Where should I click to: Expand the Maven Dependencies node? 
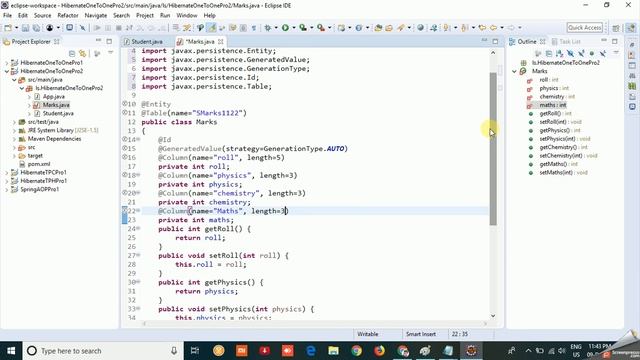[x=14, y=139]
